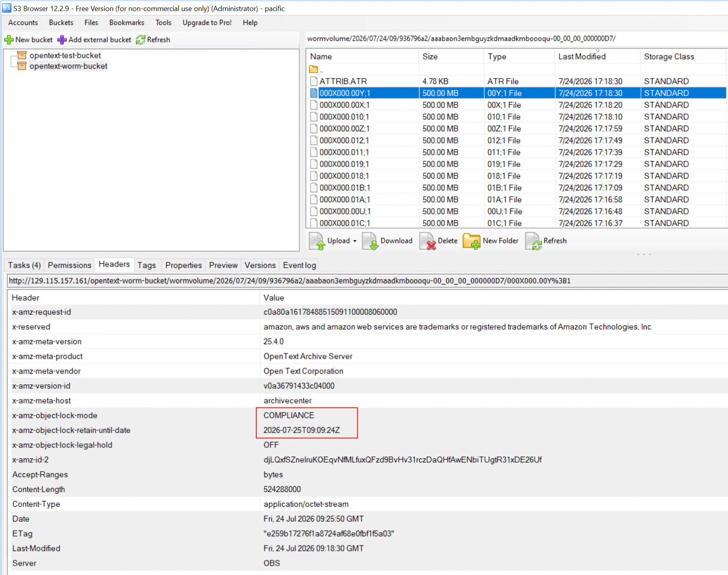Viewport: 728px width, 575px height.
Task: Click the Delete icon
Action: [428, 241]
